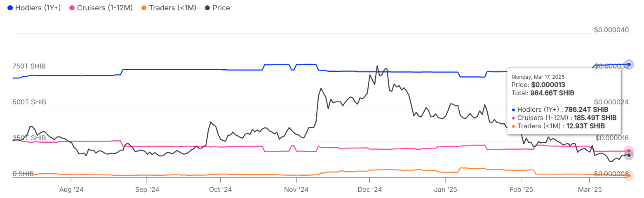
Task: Hide the Price series via legend label
Action: (x=221, y=8)
